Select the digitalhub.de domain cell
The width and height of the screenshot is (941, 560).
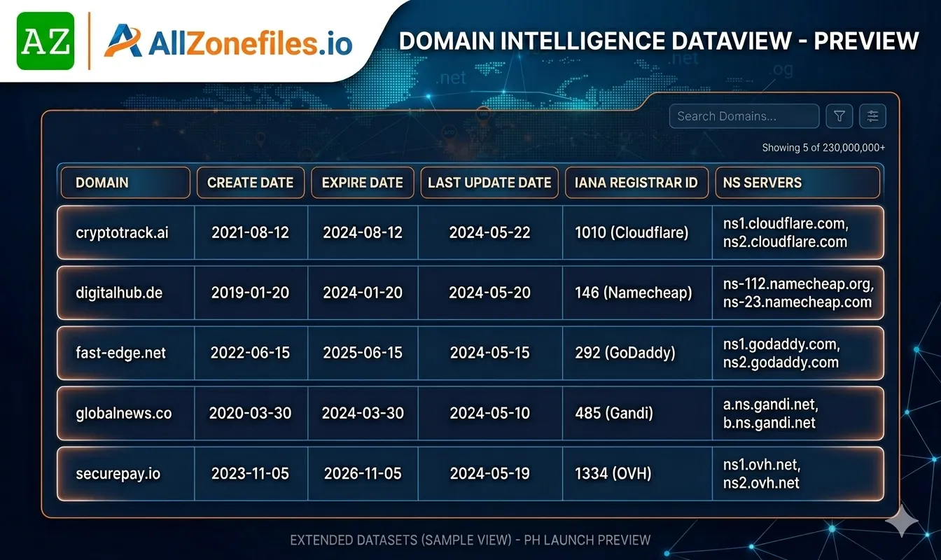pyautogui.click(x=126, y=293)
